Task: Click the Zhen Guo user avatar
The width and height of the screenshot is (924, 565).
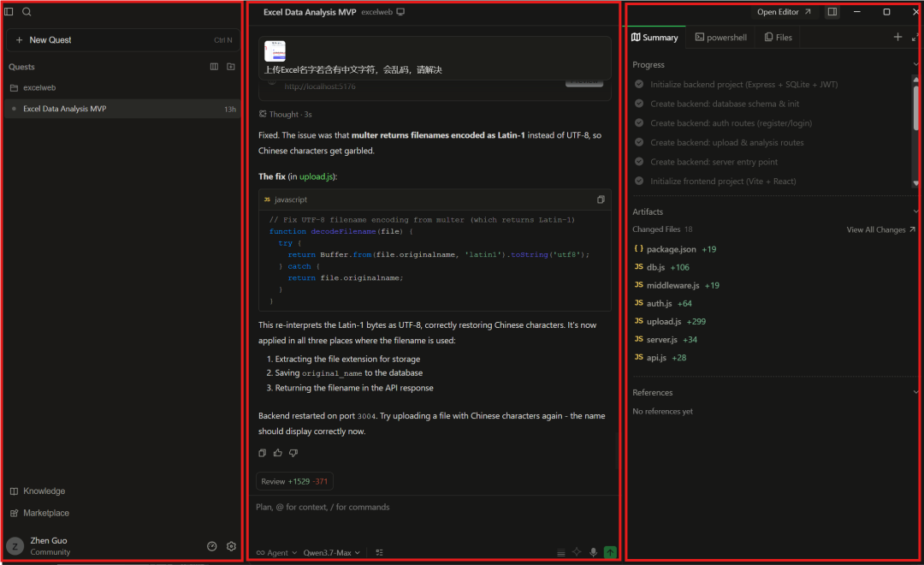Action: tap(15, 546)
